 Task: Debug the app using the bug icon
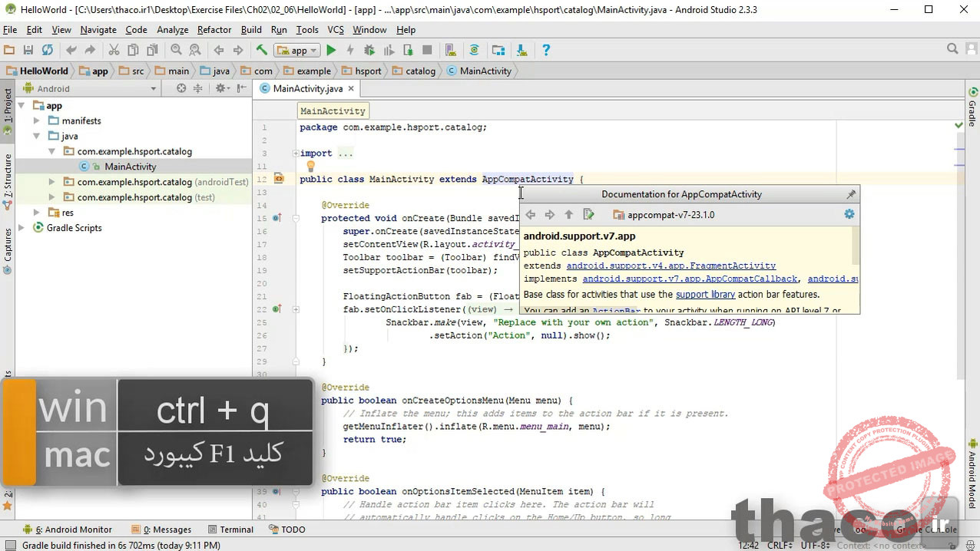(x=368, y=50)
